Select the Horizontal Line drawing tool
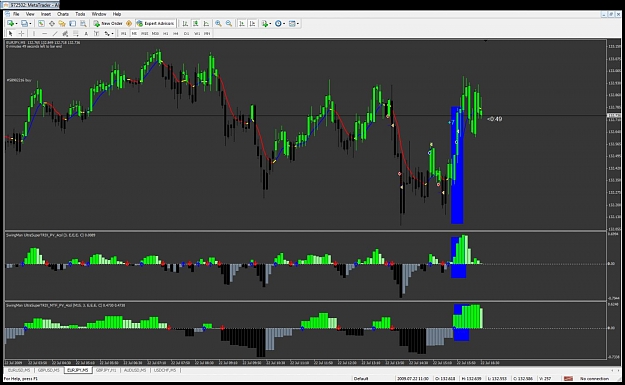625x385 pixels. 45,33
